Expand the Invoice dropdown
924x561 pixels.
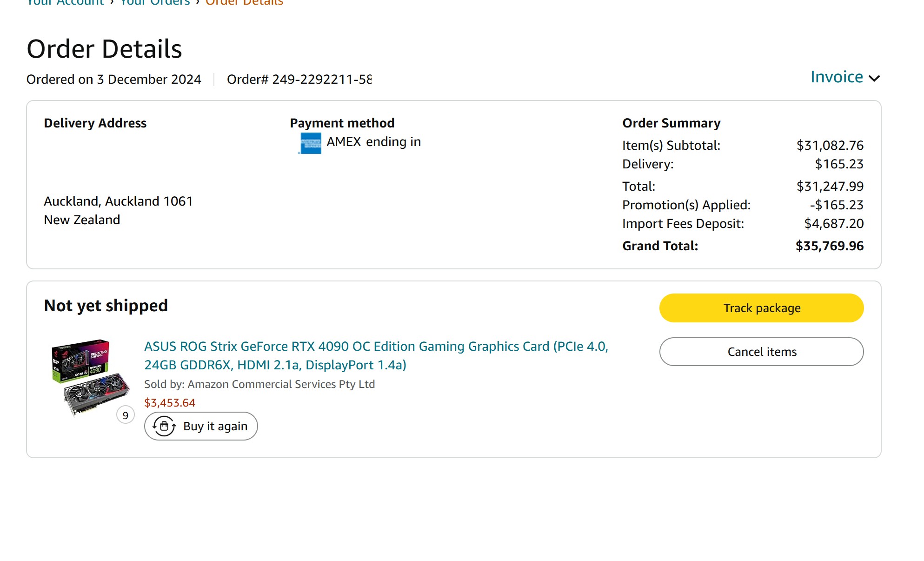tap(836, 77)
